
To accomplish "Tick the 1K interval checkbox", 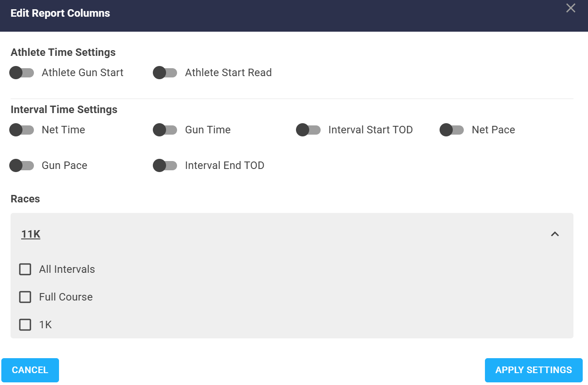I will (25, 325).
